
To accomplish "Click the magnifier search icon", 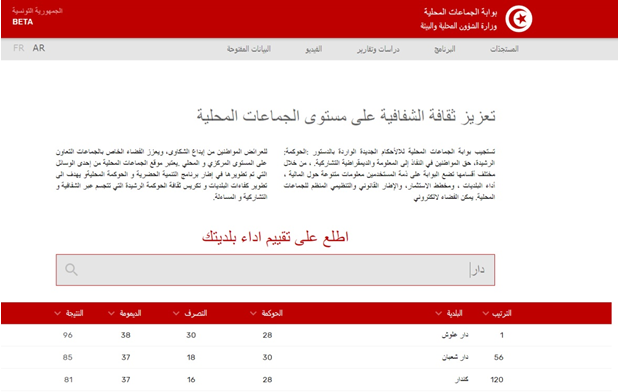I will pyautogui.click(x=71, y=269).
